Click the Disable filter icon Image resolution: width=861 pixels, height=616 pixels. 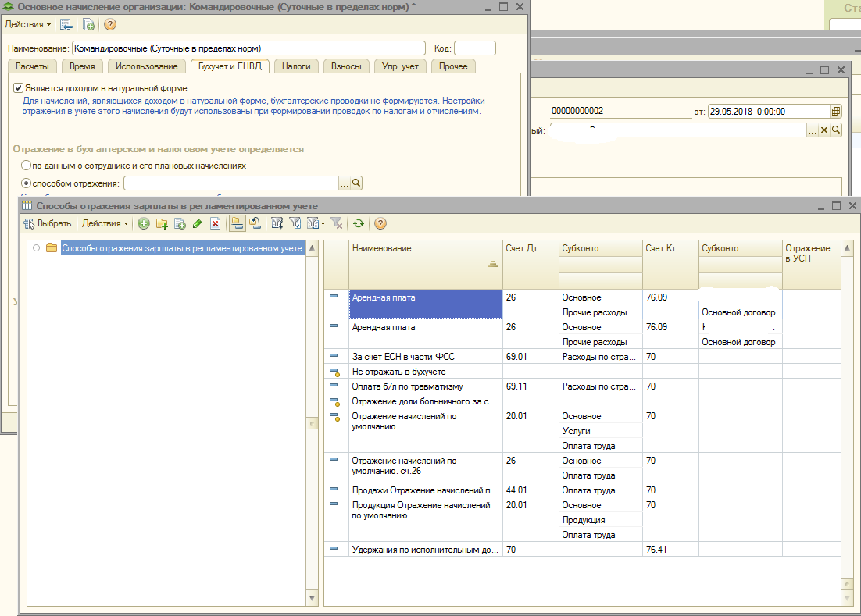336,223
